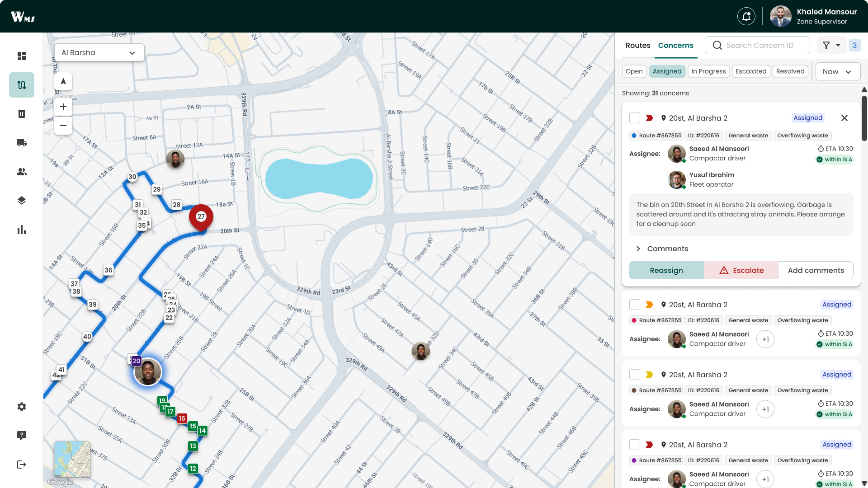Open the staff people icon in sidebar

(22, 172)
